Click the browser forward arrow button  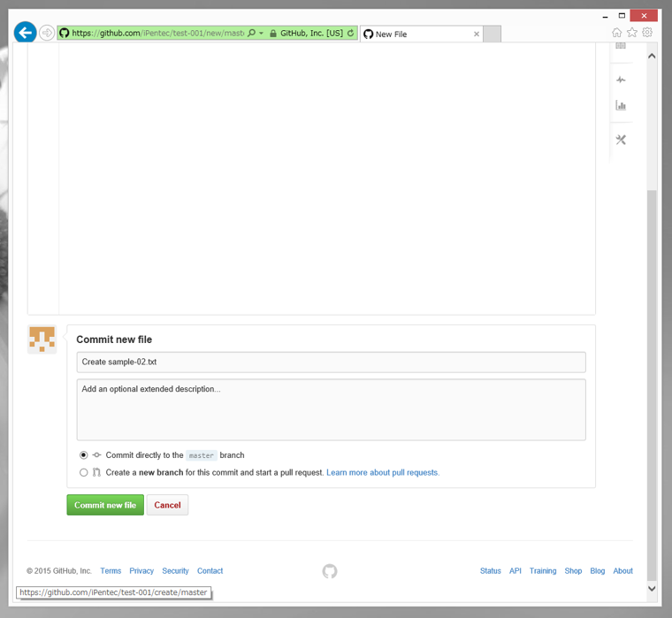[47, 33]
